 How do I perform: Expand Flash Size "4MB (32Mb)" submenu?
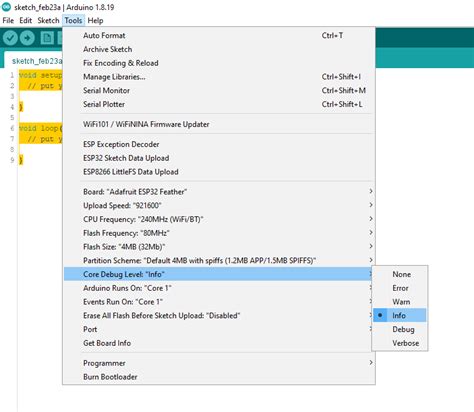tap(219, 247)
